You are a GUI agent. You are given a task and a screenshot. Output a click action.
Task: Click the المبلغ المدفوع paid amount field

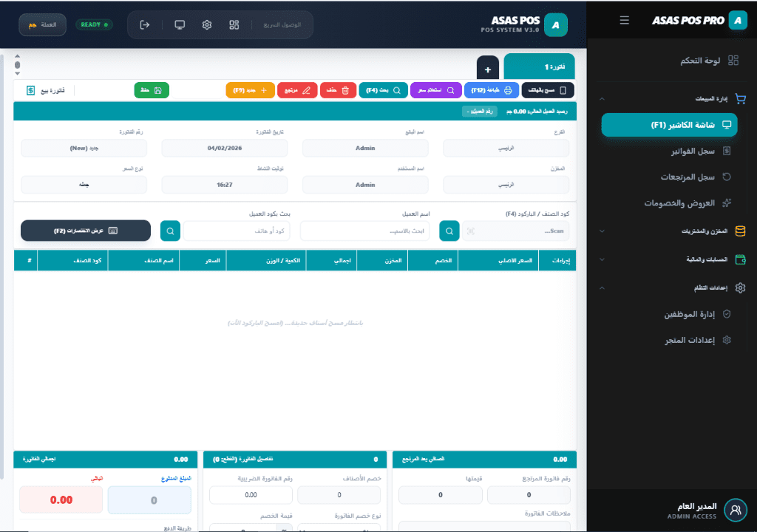click(x=149, y=500)
